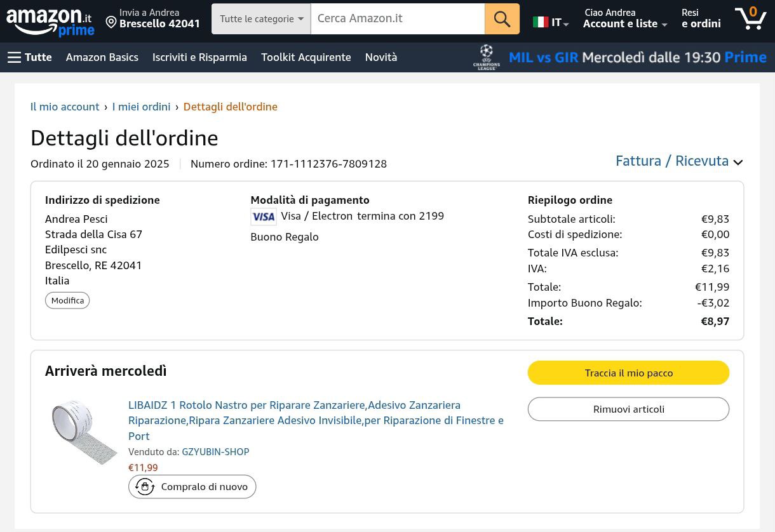Select Iscriviti e Risparmia menu item
Viewport: 775px width, 532px height.
[x=199, y=57]
